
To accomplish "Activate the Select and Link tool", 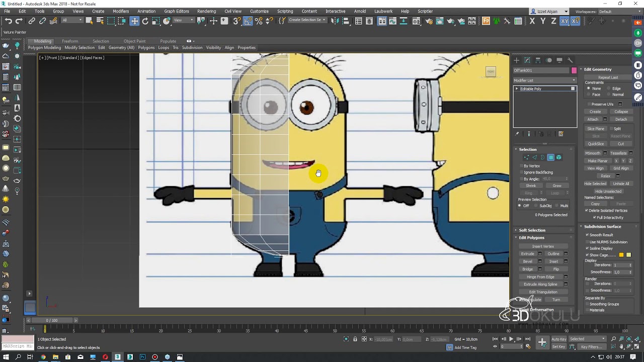I will [32, 21].
